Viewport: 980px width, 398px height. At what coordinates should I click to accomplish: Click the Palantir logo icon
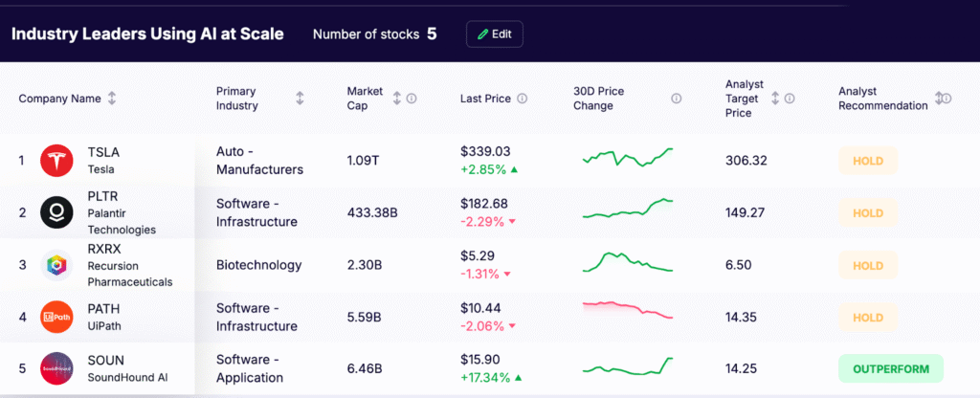click(56, 212)
